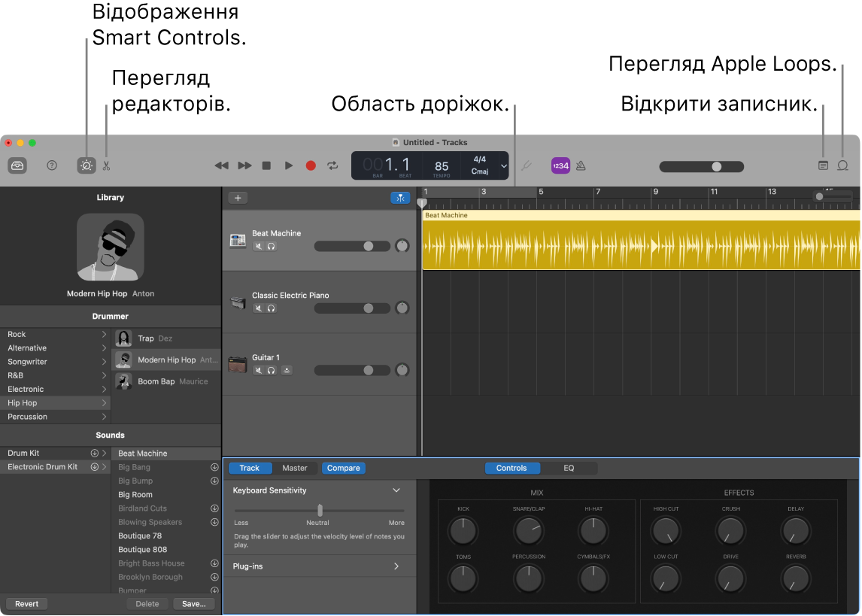Click the Stop transport button

pos(266,165)
